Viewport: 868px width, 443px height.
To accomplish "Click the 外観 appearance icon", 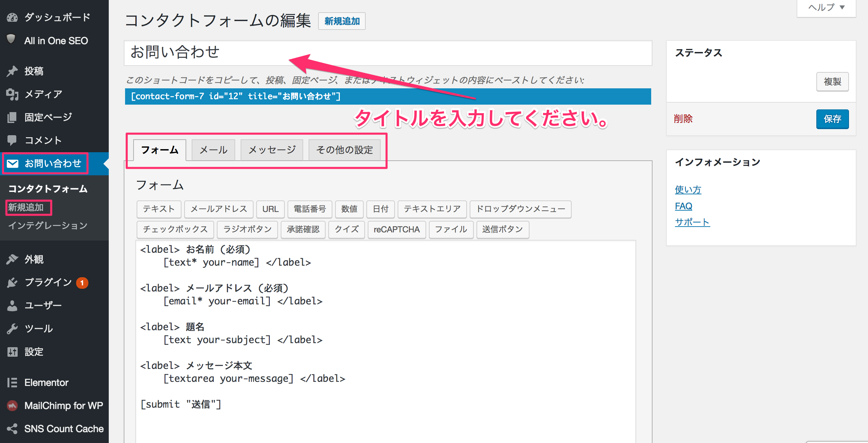I will pos(12,259).
